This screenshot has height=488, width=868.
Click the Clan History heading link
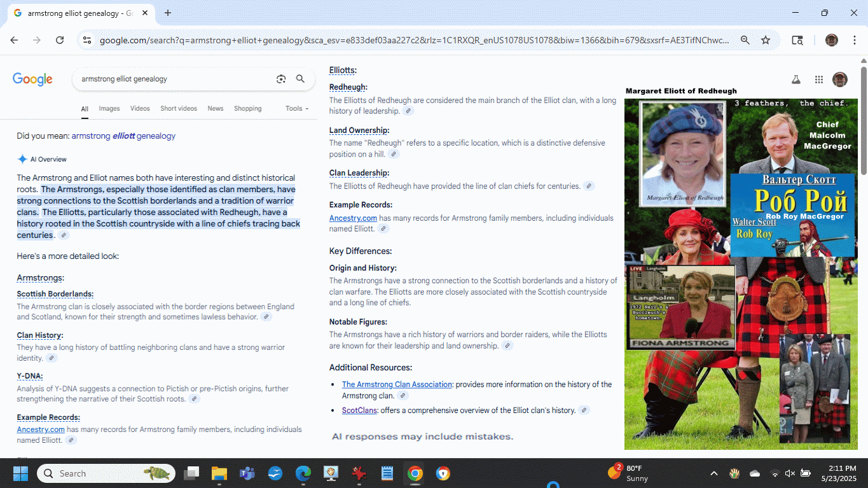[39, 335]
